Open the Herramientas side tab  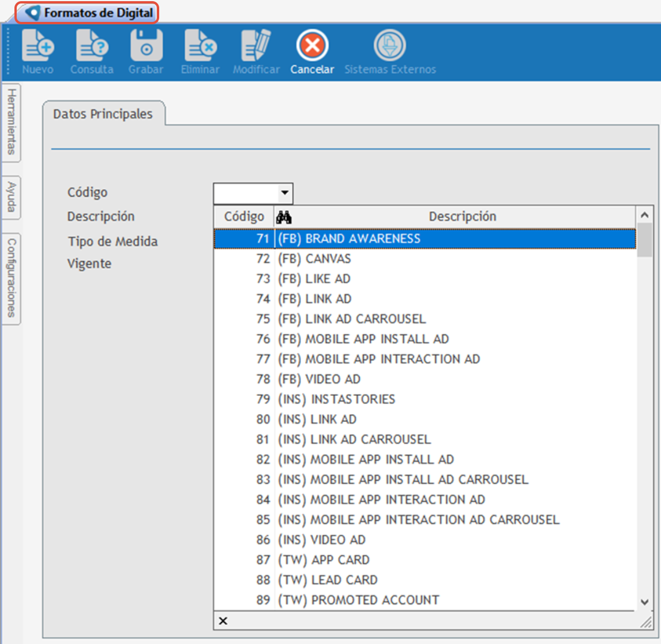[x=12, y=122]
